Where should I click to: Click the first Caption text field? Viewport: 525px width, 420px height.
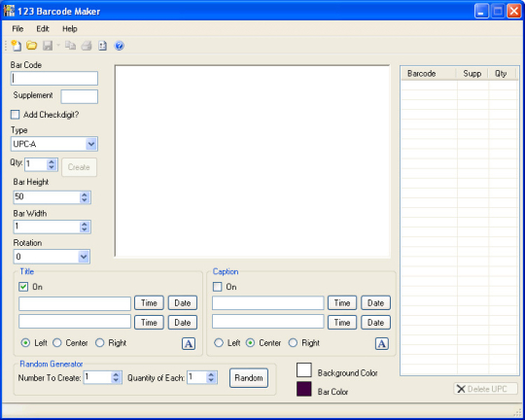pyautogui.click(x=268, y=303)
